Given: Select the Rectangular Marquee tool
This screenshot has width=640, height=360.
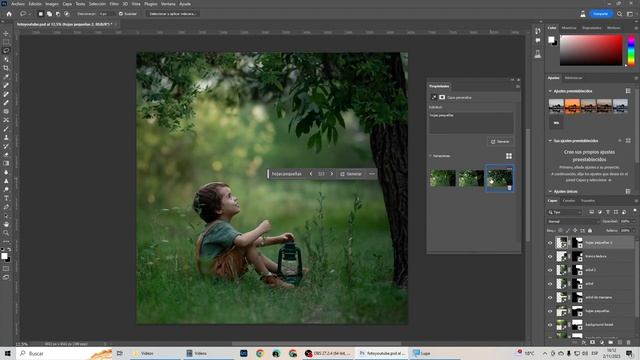Looking at the screenshot, I should click(6, 42).
